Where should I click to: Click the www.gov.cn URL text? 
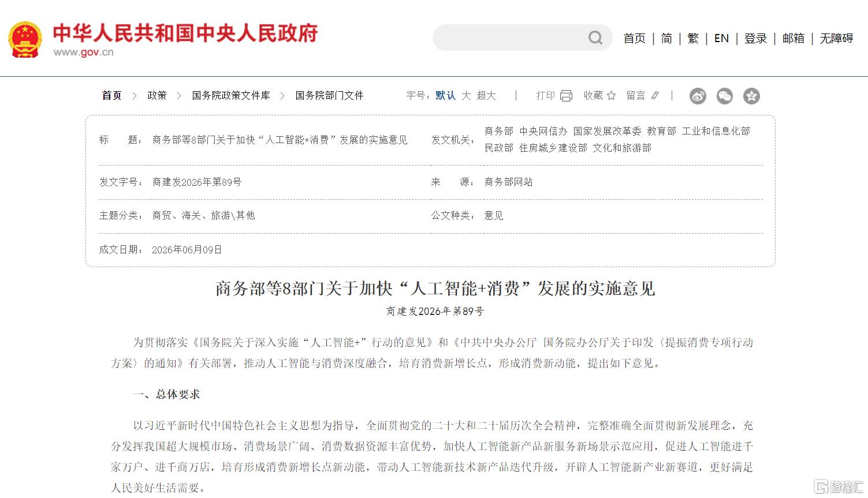[x=84, y=53]
